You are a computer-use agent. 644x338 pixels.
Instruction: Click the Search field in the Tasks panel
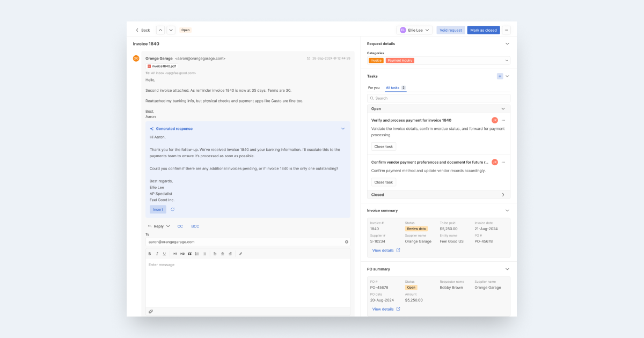[x=438, y=98]
